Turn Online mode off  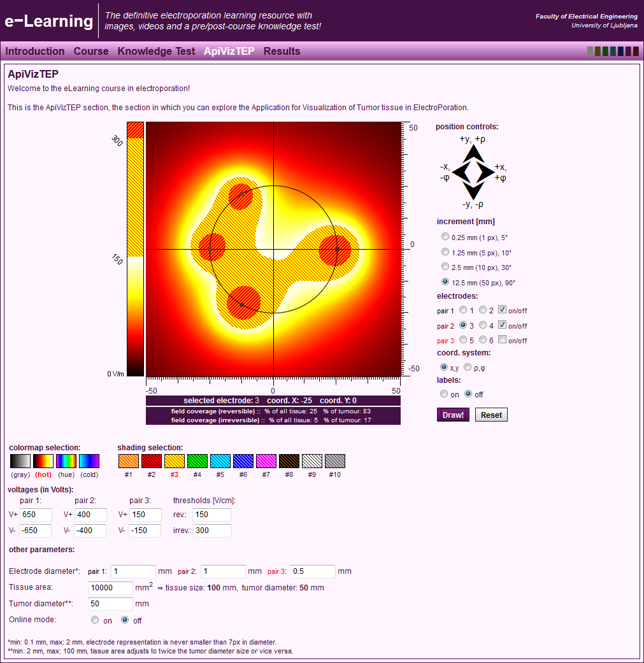pos(125,620)
